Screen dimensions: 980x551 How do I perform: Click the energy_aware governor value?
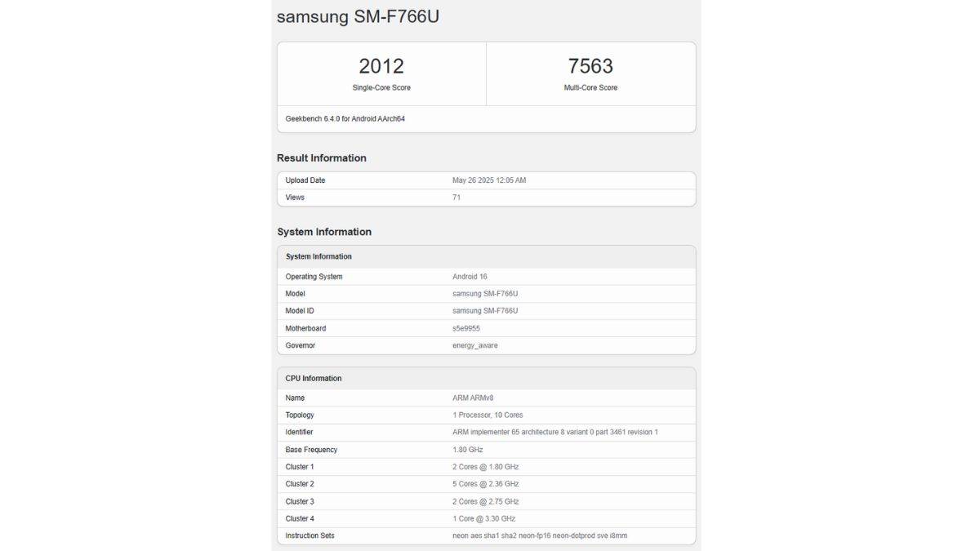[x=474, y=345]
